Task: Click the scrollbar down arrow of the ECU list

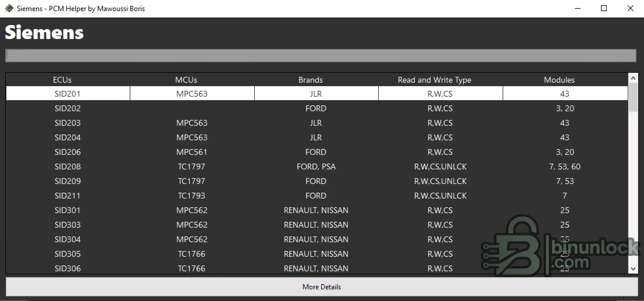Action: 633,269
